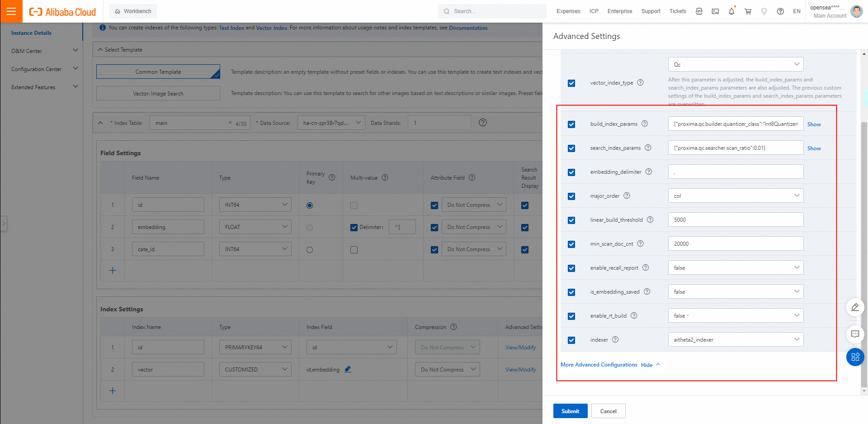Open the major_order dropdown

coord(736,195)
